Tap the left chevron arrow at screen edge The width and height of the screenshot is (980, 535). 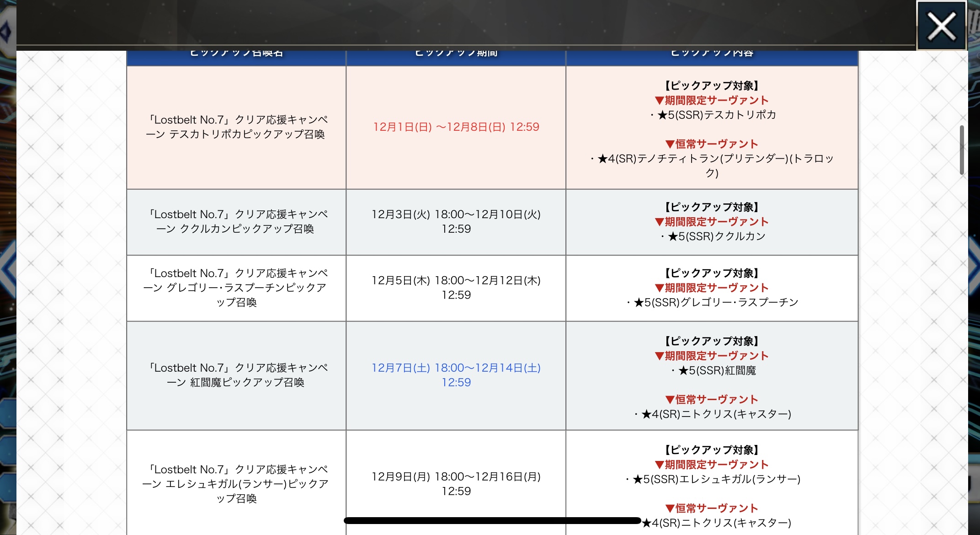(x=8, y=268)
